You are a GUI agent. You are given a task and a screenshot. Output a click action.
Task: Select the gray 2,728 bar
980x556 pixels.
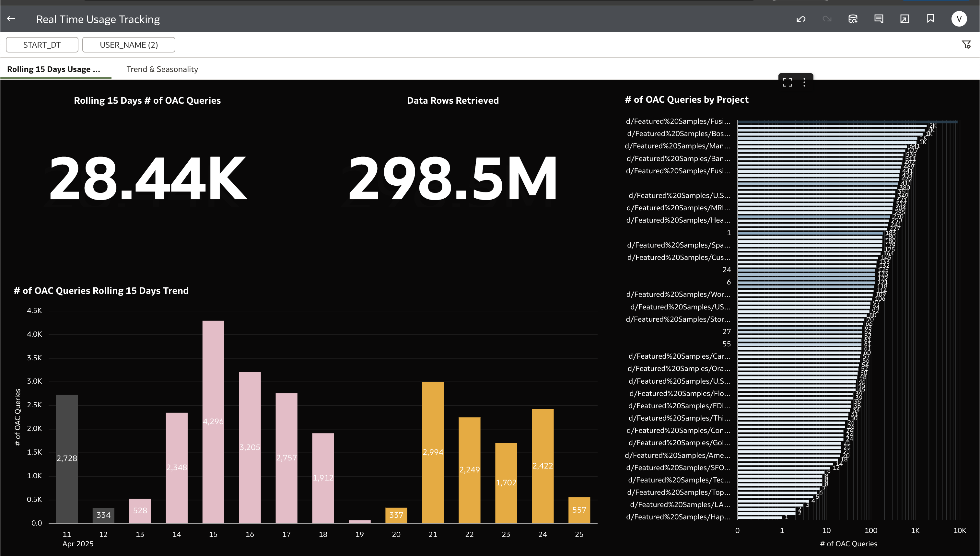click(x=67, y=458)
